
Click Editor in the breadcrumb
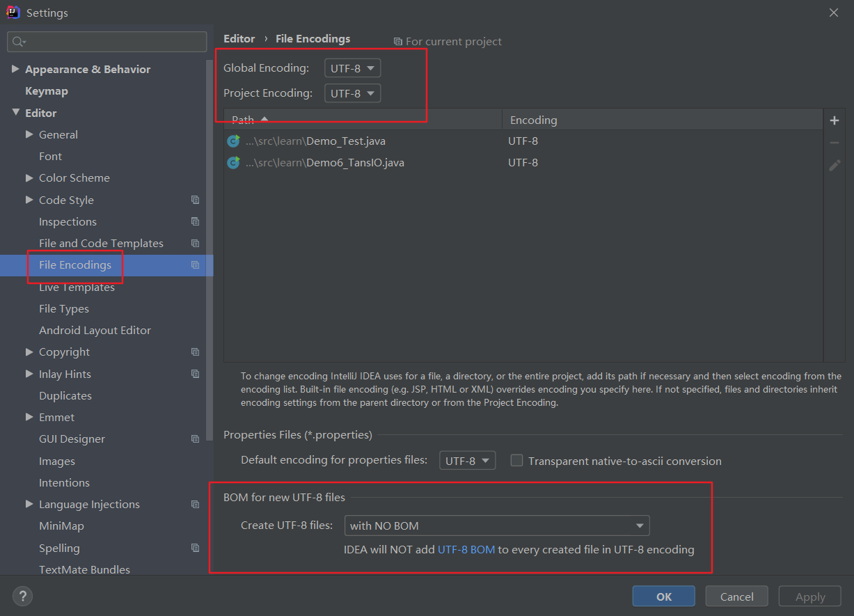239,39
